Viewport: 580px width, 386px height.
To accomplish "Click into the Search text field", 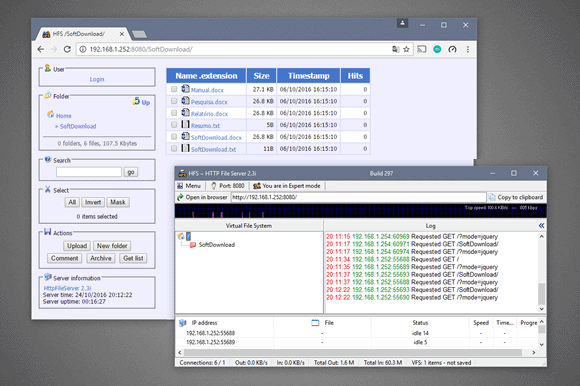I will 89,172.
